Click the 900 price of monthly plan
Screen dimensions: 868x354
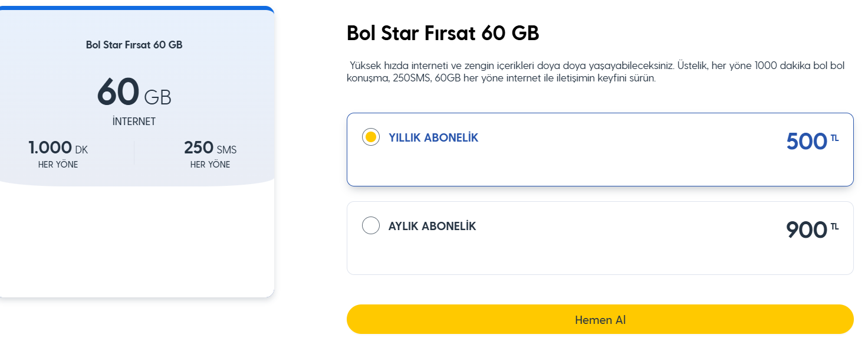tap(806, 230)
